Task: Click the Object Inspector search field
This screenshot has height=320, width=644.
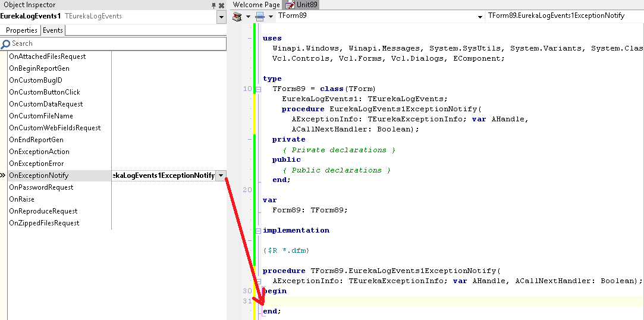Action: coord(114,43)
